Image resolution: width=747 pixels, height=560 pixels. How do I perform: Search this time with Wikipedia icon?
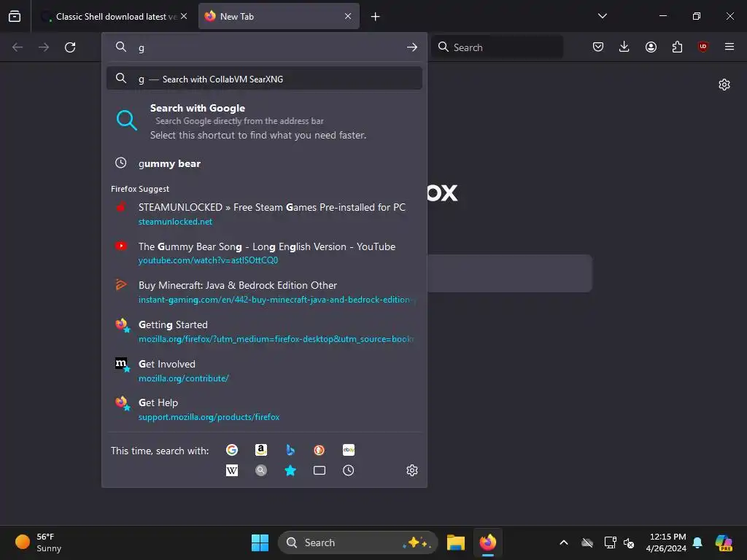point(232,470)
